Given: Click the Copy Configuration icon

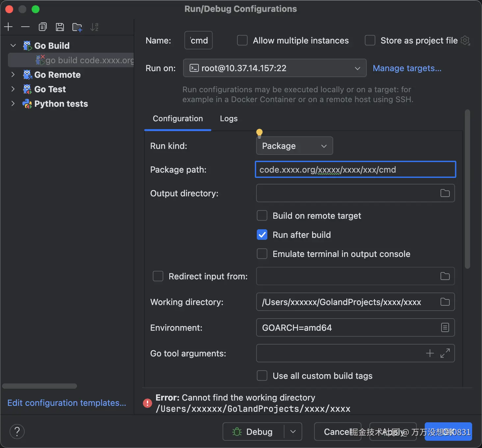Looking at the screenshot, I should click(x=43, y=27).
